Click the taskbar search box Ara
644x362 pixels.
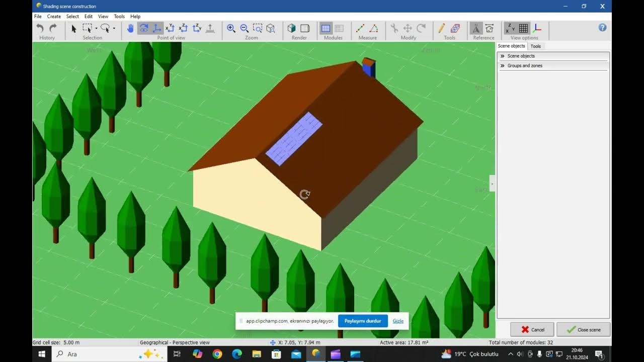[108, 354]
